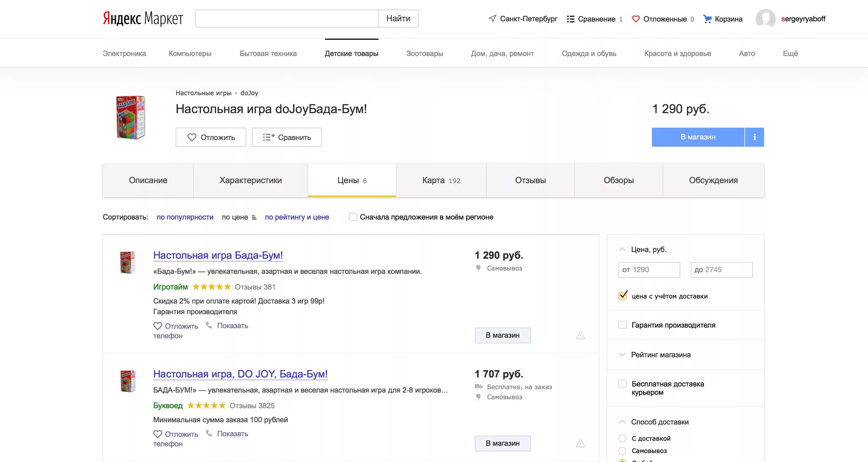Switch to the Описание tab
The width and height of the screenshot is (868, 462).
[x=148, y=180]
